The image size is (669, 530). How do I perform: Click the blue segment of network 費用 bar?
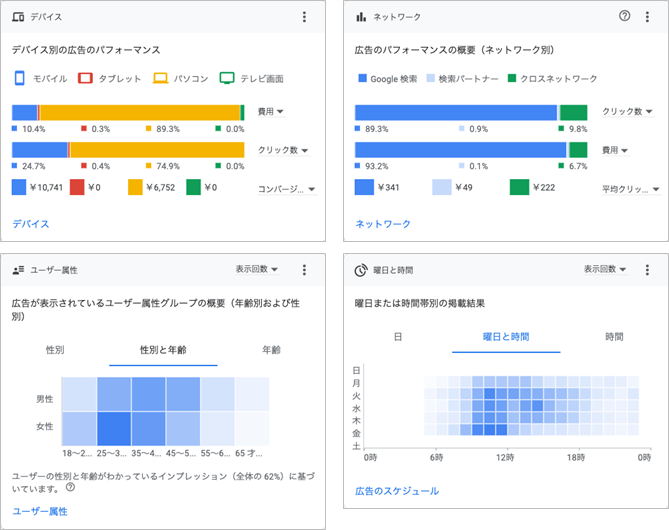click(460, 150)
